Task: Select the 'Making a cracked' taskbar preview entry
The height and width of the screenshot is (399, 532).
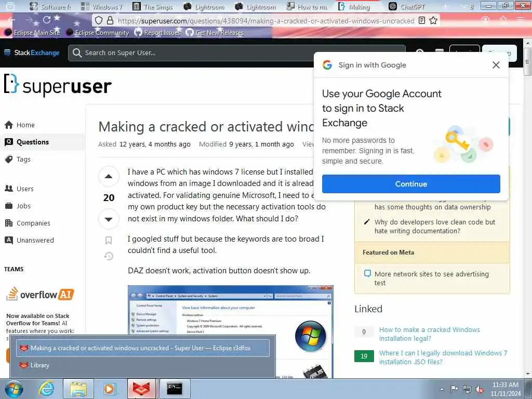Action: tap(143, 348)
